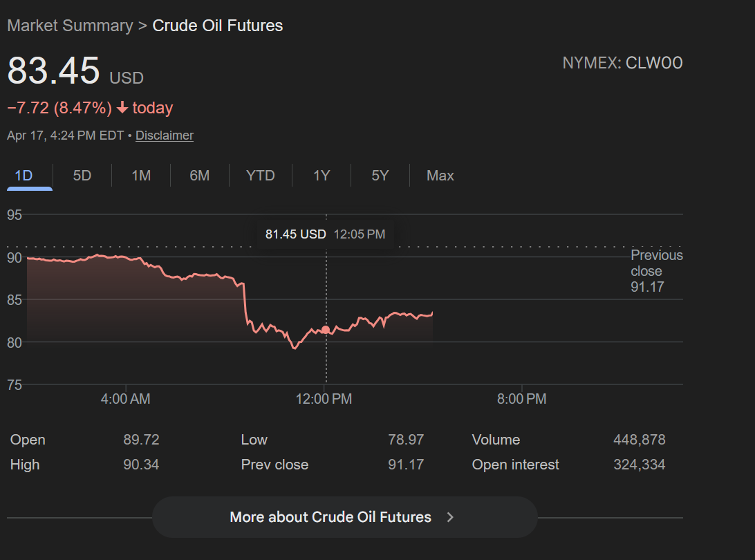Image resolution: width=755 pixels, height=560 pixels.
Task: Click the 95 y-axis label
Action: click(x=15, y=215)
